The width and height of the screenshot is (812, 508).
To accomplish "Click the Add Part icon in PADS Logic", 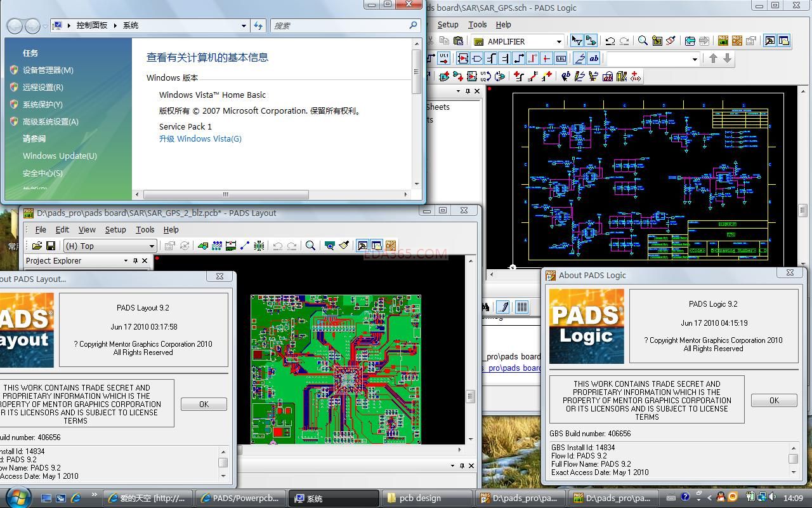I will click(x=444, y=76).
